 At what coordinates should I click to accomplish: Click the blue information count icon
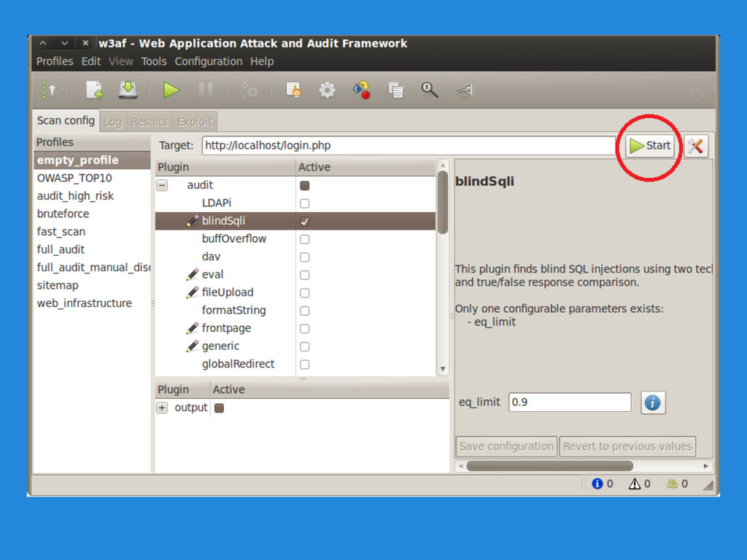[597, 484]
